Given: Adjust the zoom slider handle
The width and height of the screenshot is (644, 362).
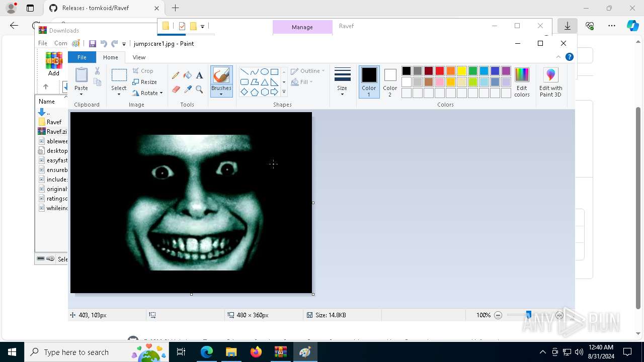Looking at the screenshot, I should [528, 315].
